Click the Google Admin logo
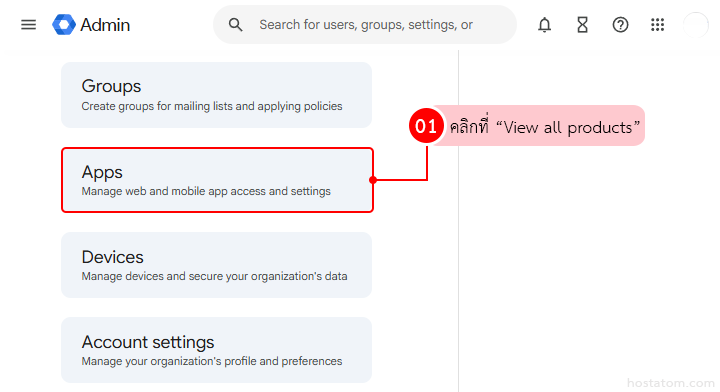 [x=64, y=25]
